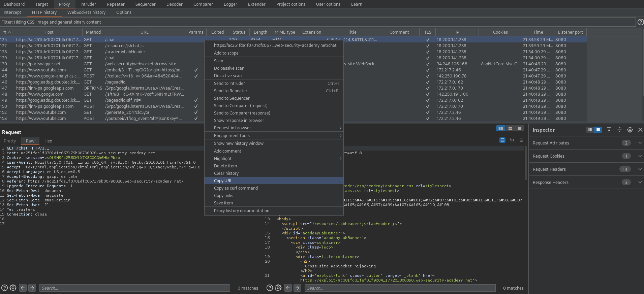The width and height of the screenshot is (644, 294).
Task: Select Show response in browser
Action: [x=274, y=121]
